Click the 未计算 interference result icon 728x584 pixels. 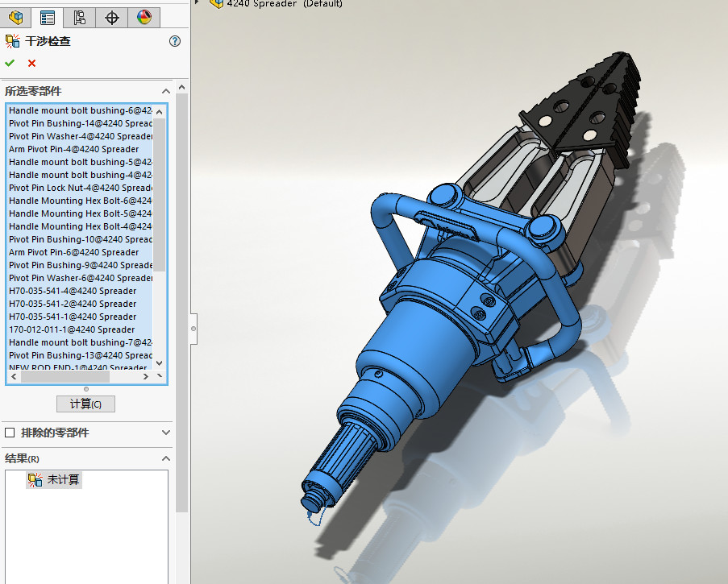[x=35, y=479]
